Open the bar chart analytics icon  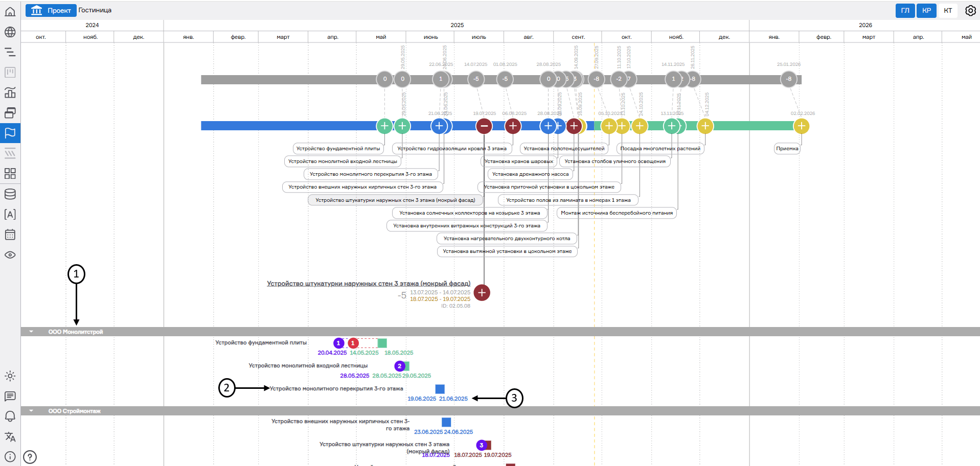(10, 92)
